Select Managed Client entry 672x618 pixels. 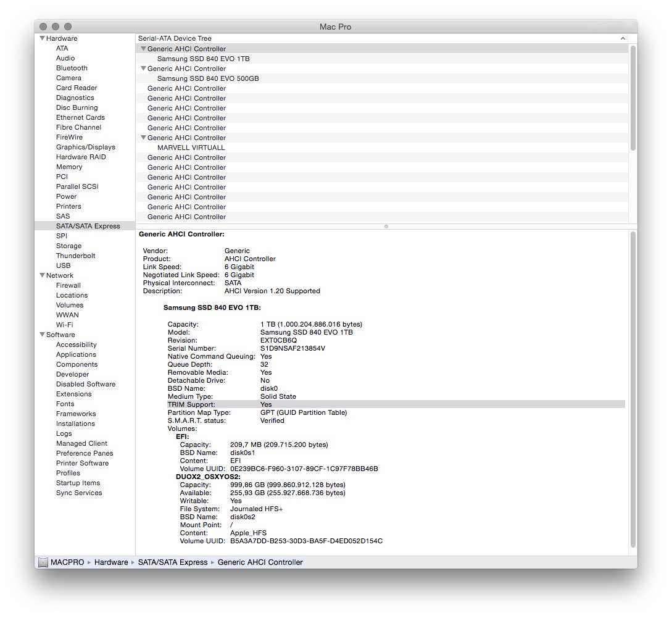coord(81,443)
